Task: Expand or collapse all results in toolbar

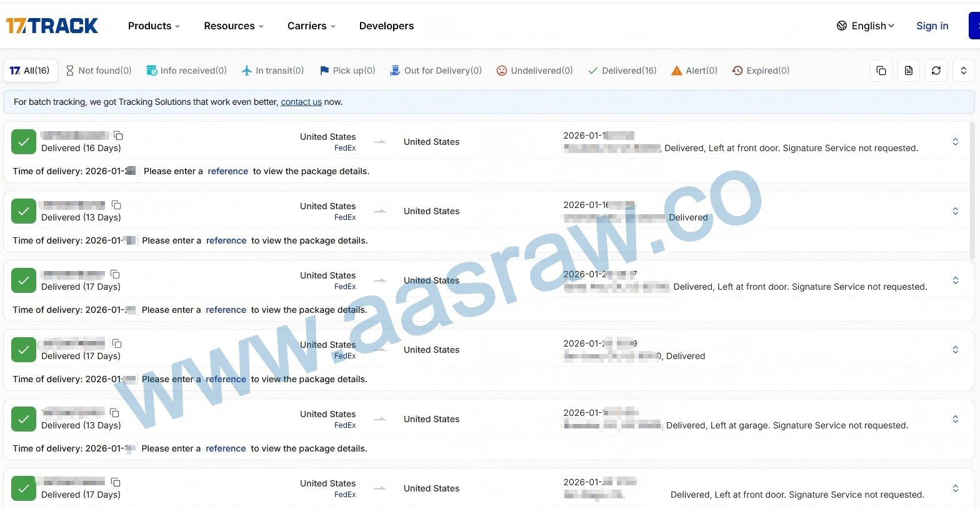Action: 963,71
